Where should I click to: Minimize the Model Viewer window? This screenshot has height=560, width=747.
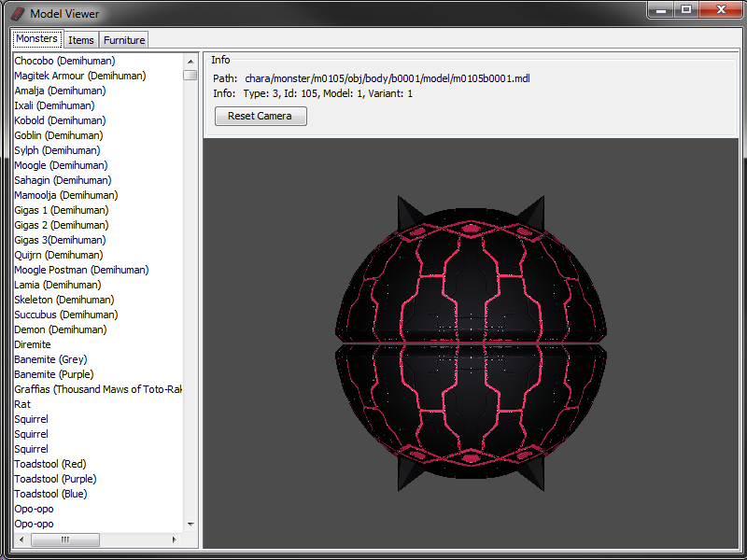(x=661, y=10)
